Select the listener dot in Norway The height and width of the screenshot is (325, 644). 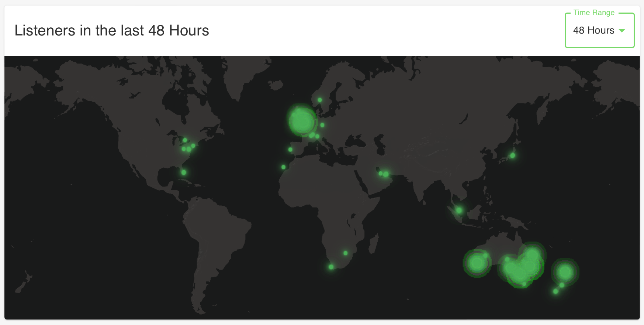[320, 100]
